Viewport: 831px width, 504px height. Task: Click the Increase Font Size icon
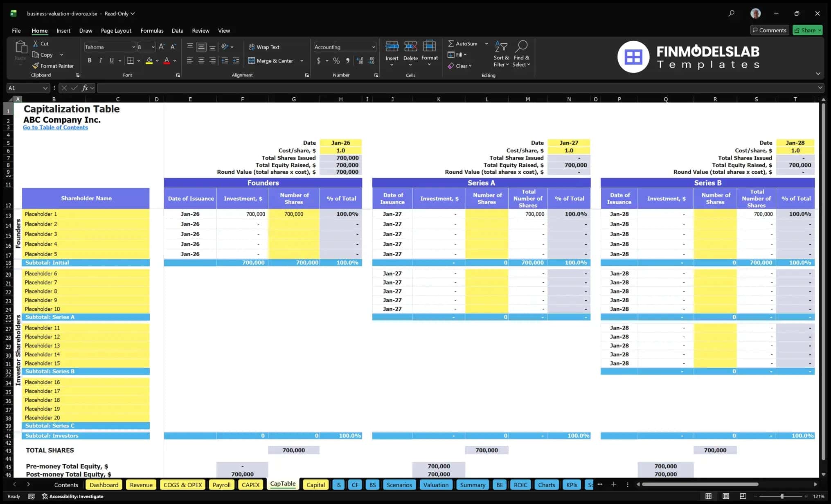click(x=162, y=47)
